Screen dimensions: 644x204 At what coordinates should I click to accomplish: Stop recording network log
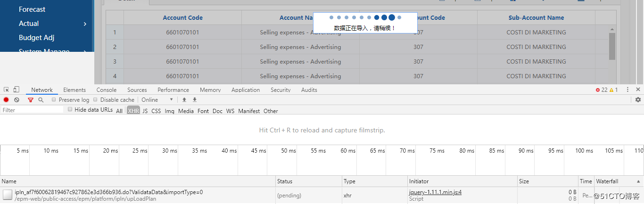point(6,100)
